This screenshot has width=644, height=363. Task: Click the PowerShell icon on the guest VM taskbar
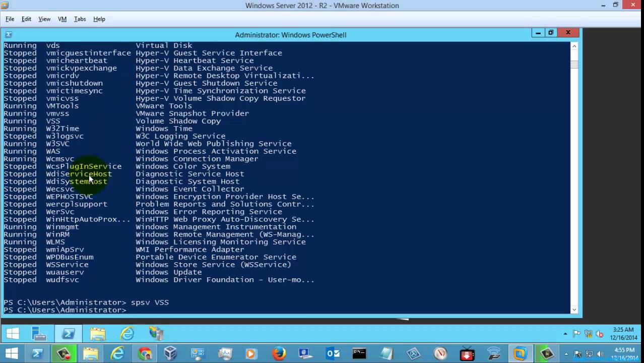(68, 334)
